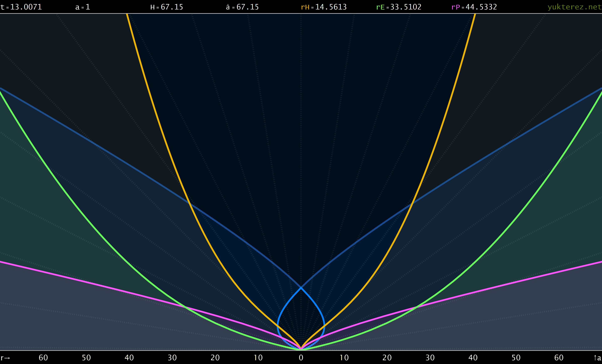Click the 30 tick left of zero
602x364 pixels.
point(172,358)
